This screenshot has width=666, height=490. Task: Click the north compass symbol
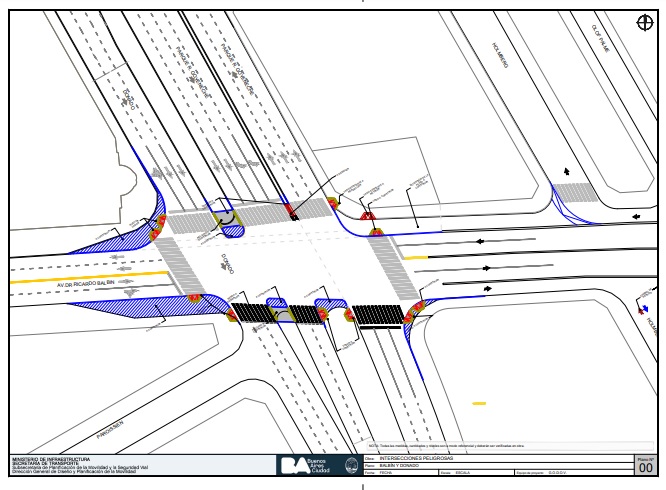pyautogui.click(x=643, y=23)
